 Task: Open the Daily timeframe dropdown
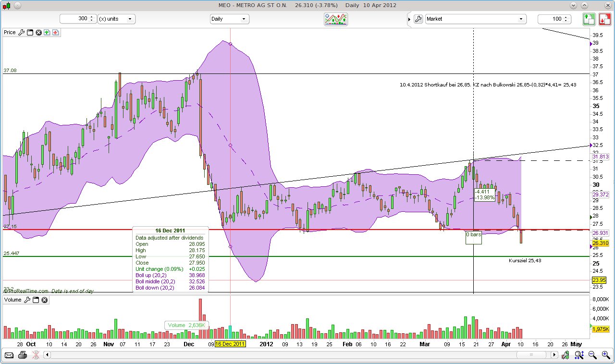(x=230, y=19)
